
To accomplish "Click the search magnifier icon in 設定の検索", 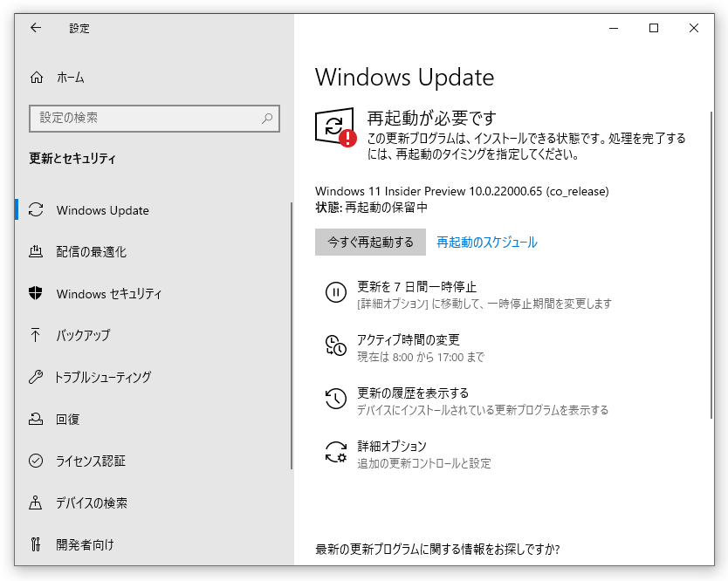I will pos(267,119).
